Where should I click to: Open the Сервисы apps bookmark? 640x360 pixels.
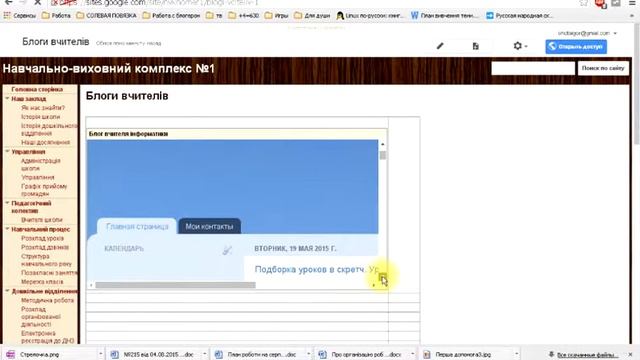click(x=20, y=16)
